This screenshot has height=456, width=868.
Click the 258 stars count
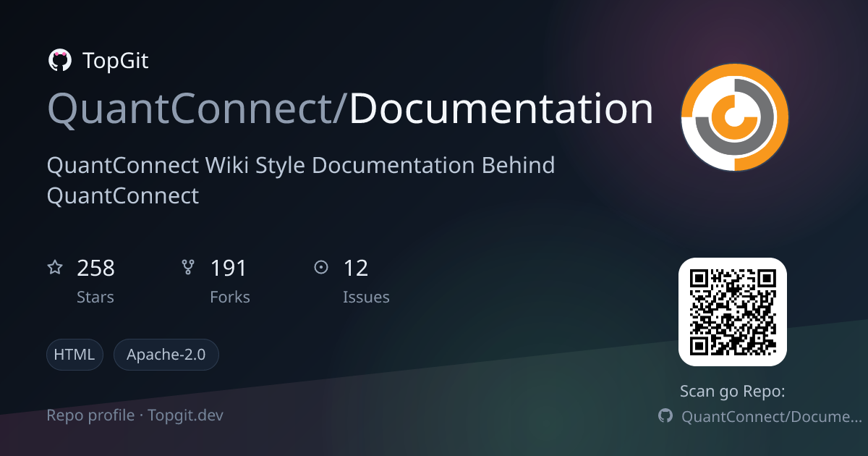pyautogui.click(x=95, y=269)
